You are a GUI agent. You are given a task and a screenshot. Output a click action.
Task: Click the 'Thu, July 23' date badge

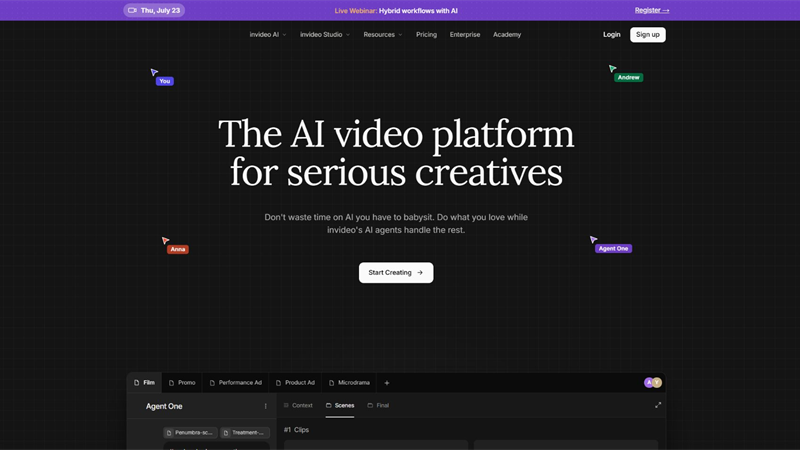[x=154, y=10]
